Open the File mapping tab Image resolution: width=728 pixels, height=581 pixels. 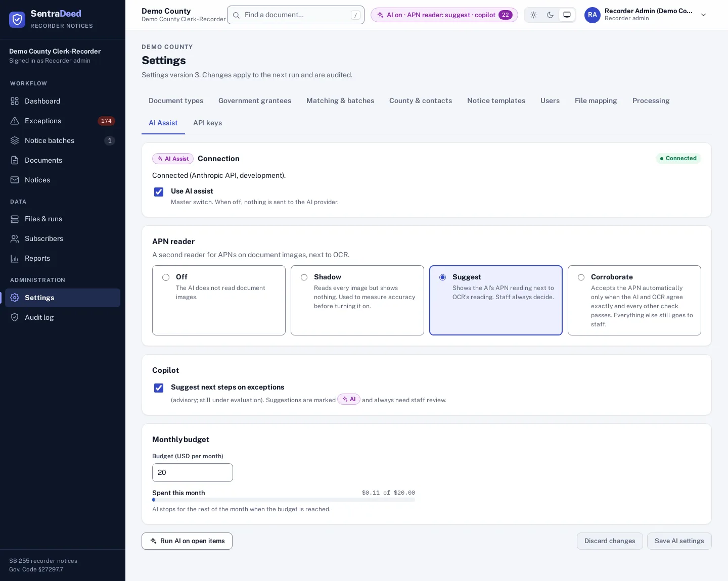(596, 101)
